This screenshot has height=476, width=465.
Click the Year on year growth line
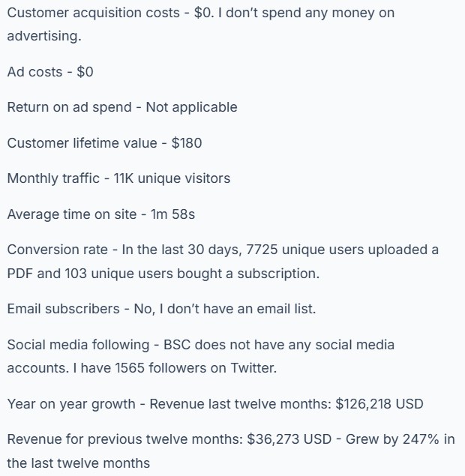point(215,404)
